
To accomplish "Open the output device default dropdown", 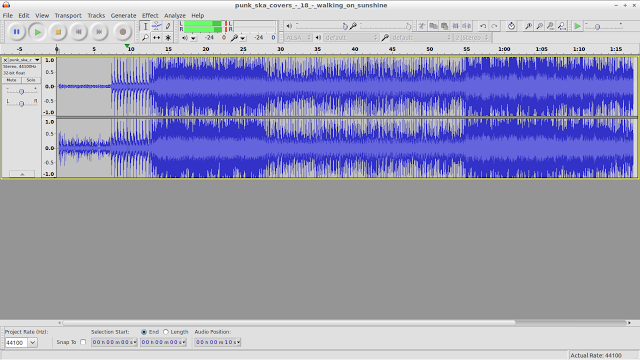I will pos(351,38).
